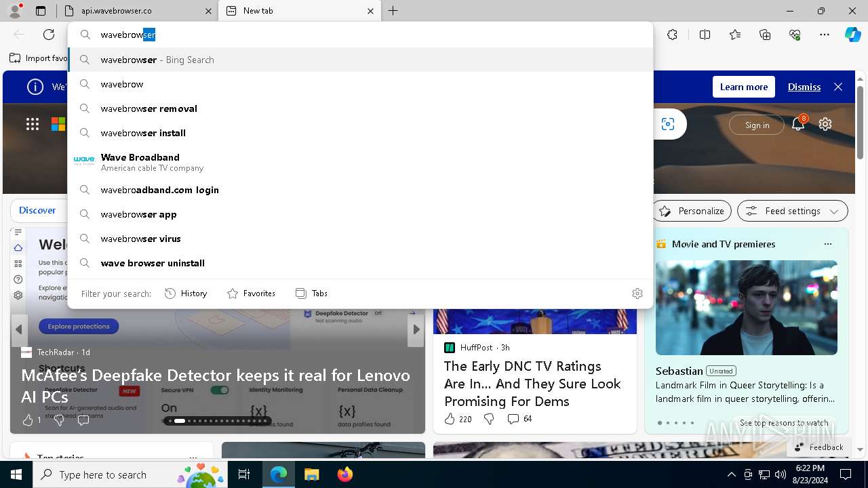The width and height of the screenshot is (868, 488).
Task: Open the notifications bell icon
Action: (798, 124)
